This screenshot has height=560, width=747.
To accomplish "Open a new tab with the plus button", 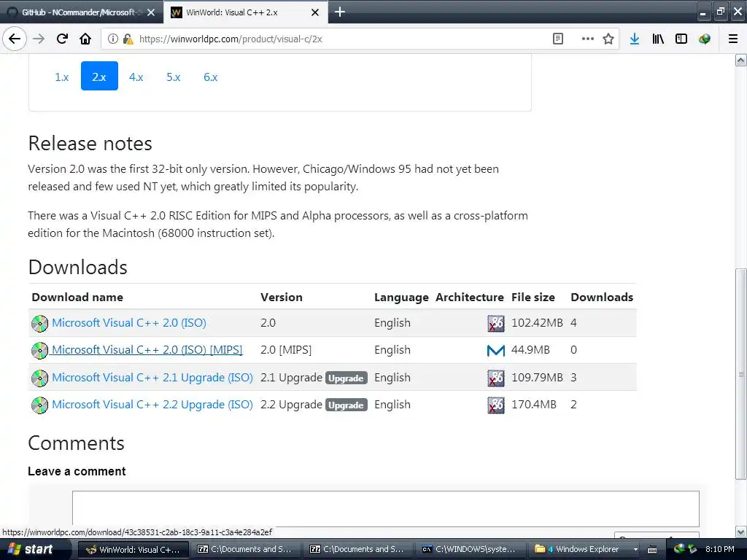I will [x=340, y=12].
